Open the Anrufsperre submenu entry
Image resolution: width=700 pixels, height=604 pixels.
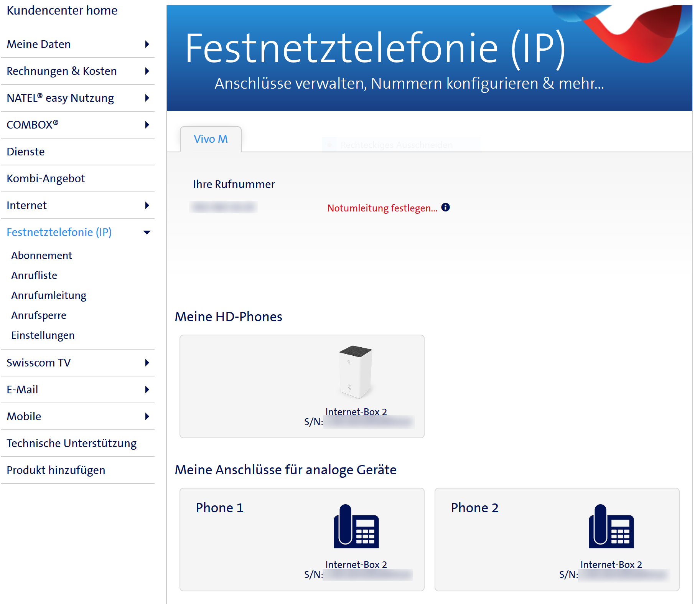pyautogui.click(x=39, y=315)
